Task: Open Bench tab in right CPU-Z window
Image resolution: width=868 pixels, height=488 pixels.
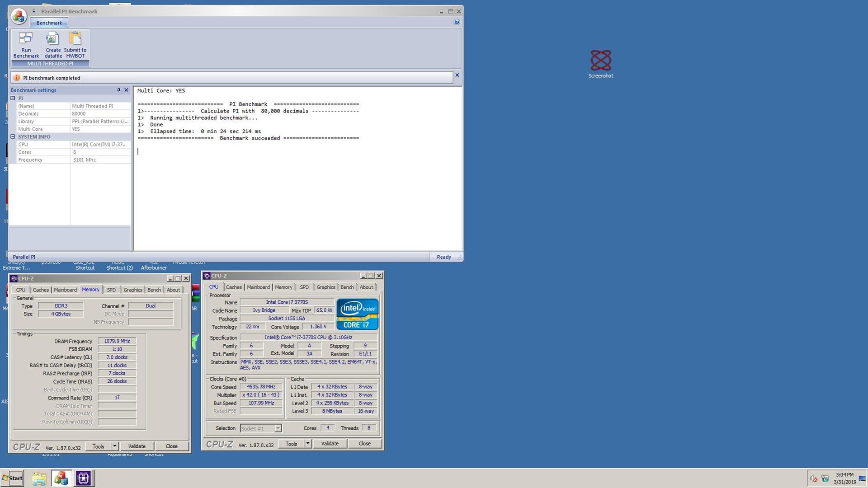Action: point(347,287)
